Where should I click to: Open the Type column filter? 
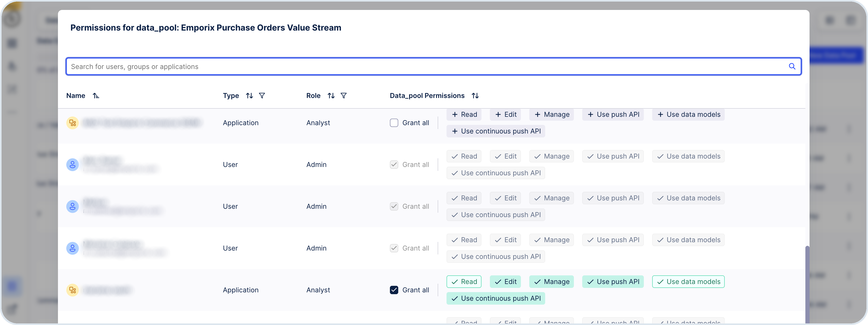click(x=262, y=96)
